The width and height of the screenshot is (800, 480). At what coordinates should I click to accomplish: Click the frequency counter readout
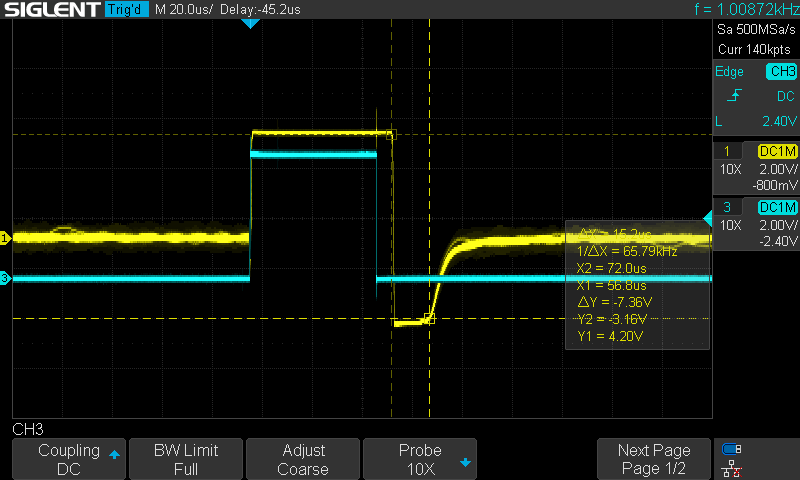tap(747, 9)
